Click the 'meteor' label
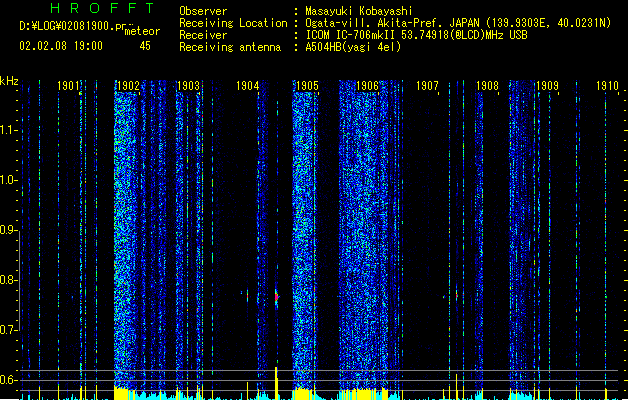Image resolution: width=629 pixels, height=400 pixels. (142, 31)
